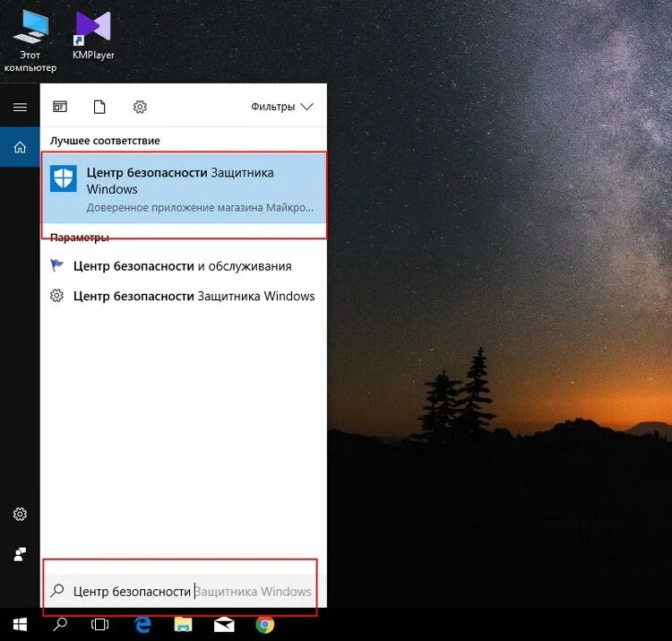The height and width of the screenshot is (641, 672).
Task: Click the taskbar search magnifier icon
Action: [59, 624]
